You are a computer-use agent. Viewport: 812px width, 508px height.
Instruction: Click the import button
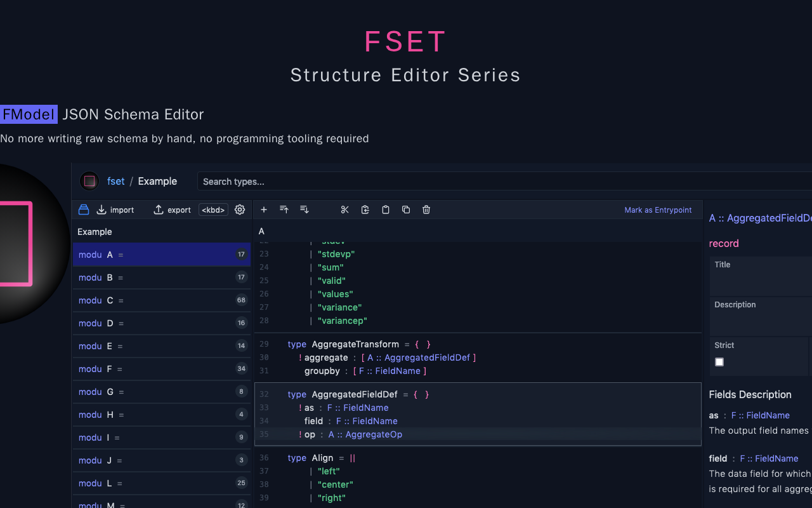[x=115, y=210]
